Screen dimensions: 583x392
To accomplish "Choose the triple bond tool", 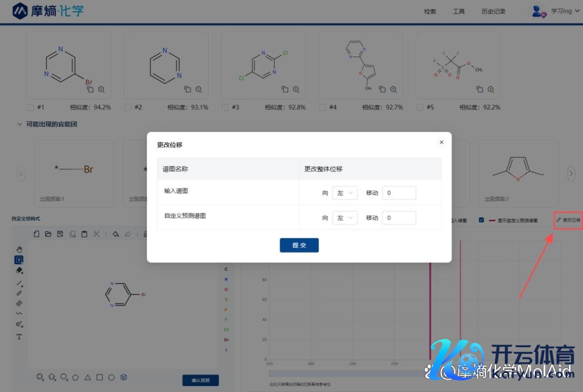I will point(19,303).
